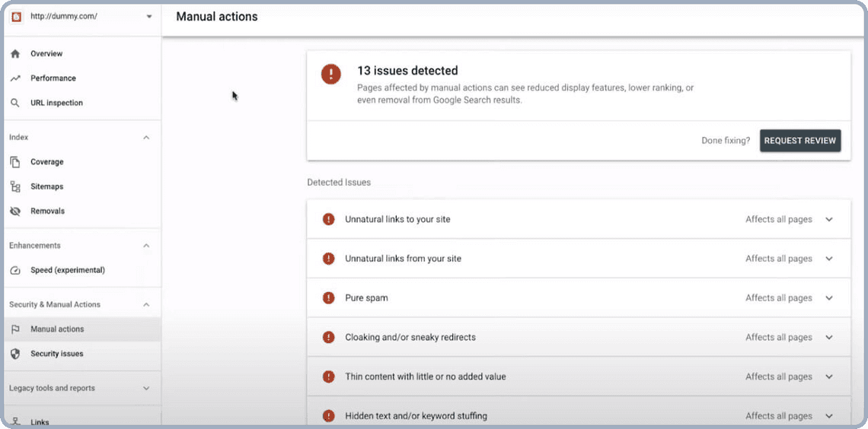Screen dimensions: 868x429
Task: Click the Removals crossed-eye icon
Action: (x=15, y=211)
